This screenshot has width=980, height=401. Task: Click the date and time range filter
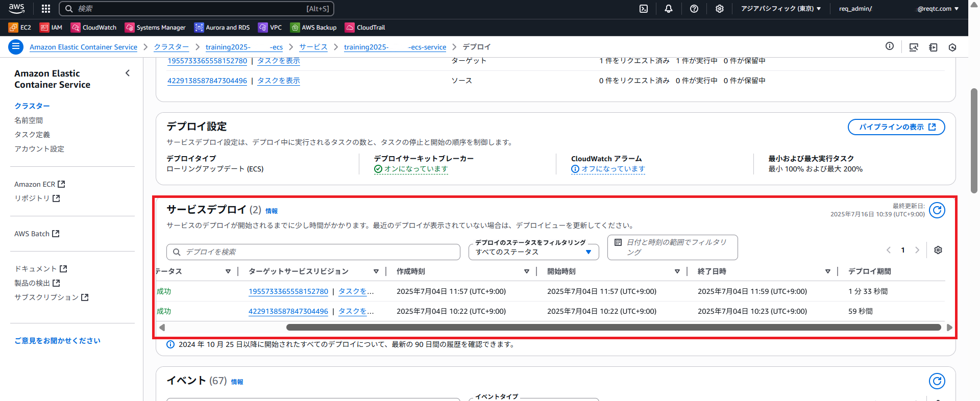[673, 247]
